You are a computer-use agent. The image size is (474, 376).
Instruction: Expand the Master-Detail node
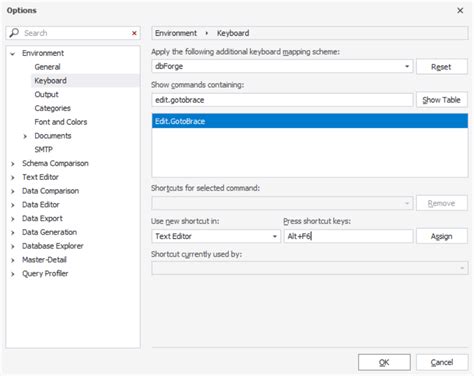coord(13,260)
